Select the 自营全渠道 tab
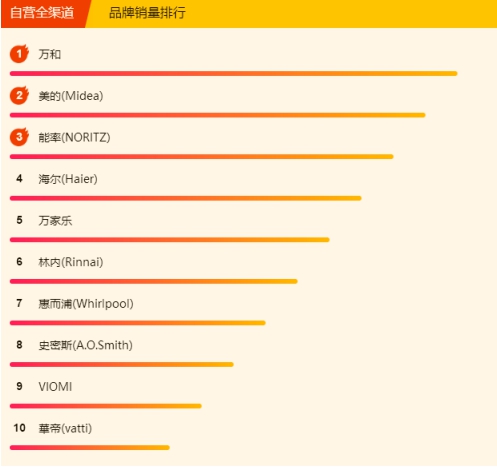Viewport: 497px width, 467px height. point(42,13)
